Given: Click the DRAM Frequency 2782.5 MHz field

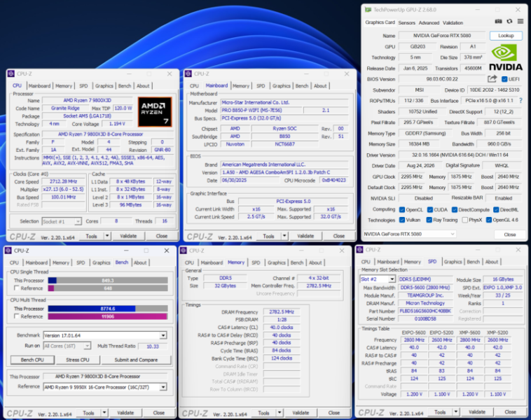Looking at the screenshot, I should (x=282, y=311).
